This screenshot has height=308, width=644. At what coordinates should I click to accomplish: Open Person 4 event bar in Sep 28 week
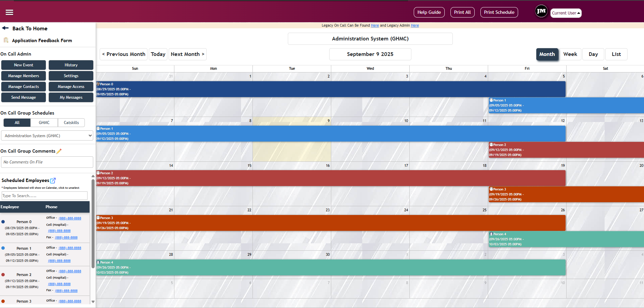pyautogui.click(x=331, y=268)
